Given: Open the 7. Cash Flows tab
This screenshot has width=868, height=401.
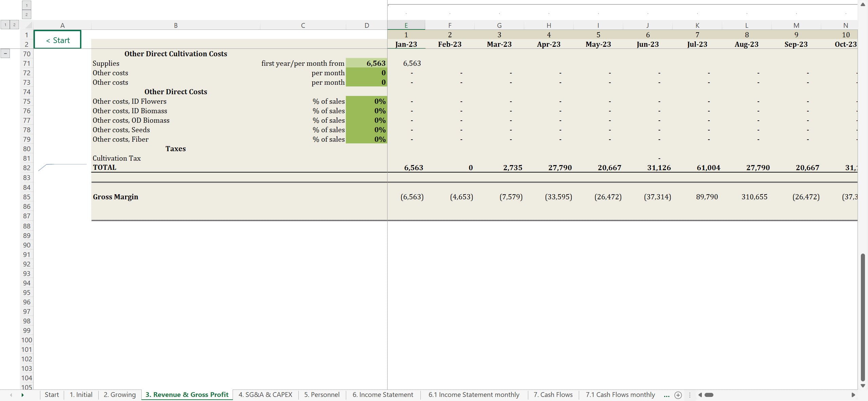Looking at the screenshot, I should click(553, 395).
